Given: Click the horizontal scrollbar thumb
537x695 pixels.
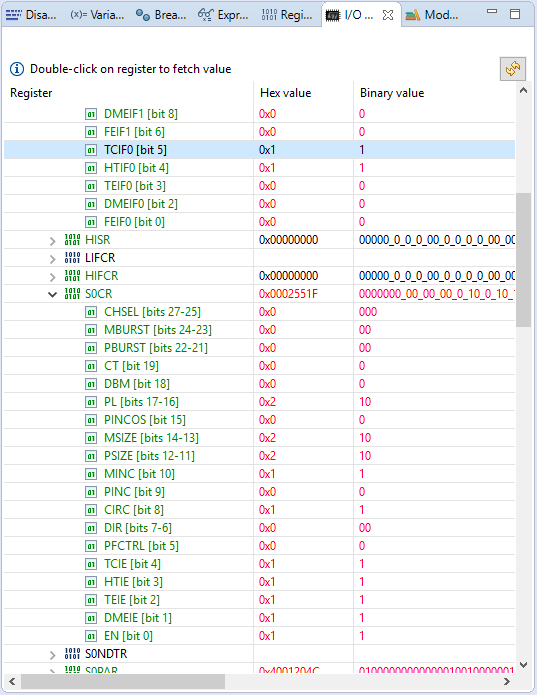Looking at the screenshot, I should pyautogui.click(x=123, y=681).
